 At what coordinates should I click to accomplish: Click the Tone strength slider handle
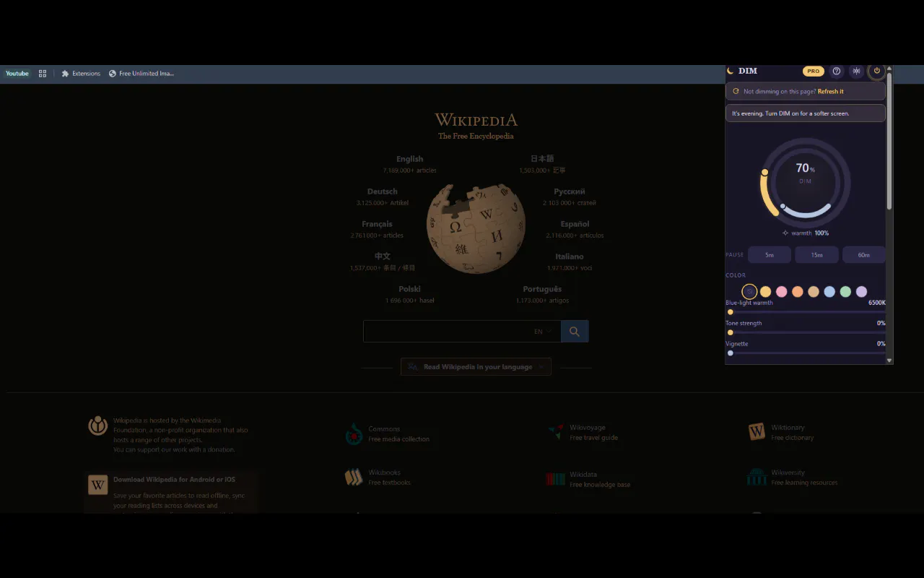[731, 332]
